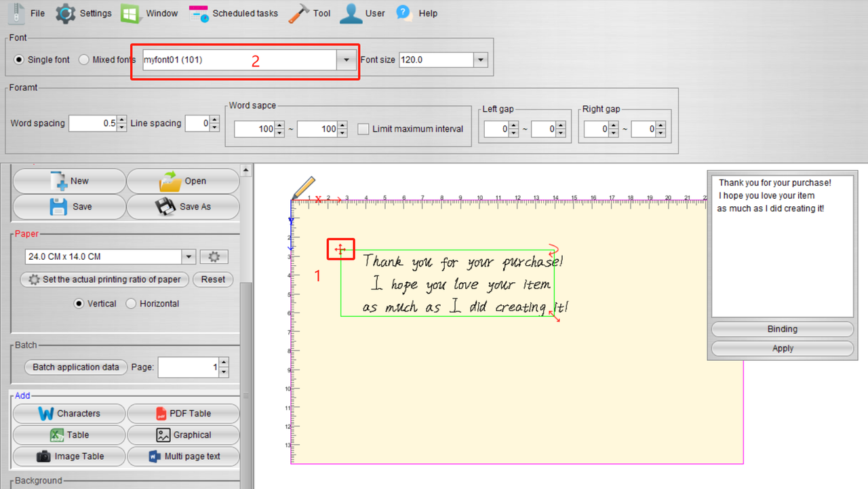
Task: Select Horizontal paper orientation
Action: 132,303
